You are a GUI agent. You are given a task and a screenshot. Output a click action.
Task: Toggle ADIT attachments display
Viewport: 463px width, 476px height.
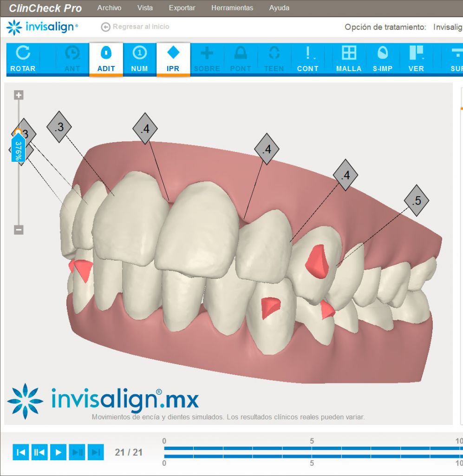point(106,59)
